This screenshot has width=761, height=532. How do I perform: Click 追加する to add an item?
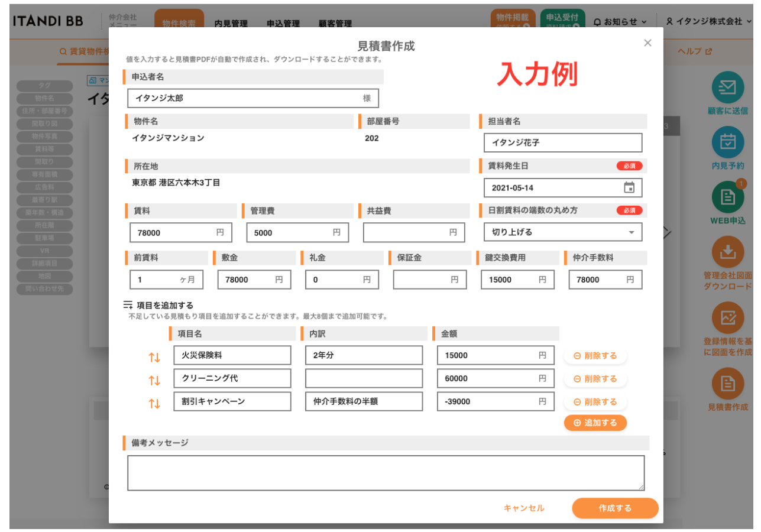(595, 423)
